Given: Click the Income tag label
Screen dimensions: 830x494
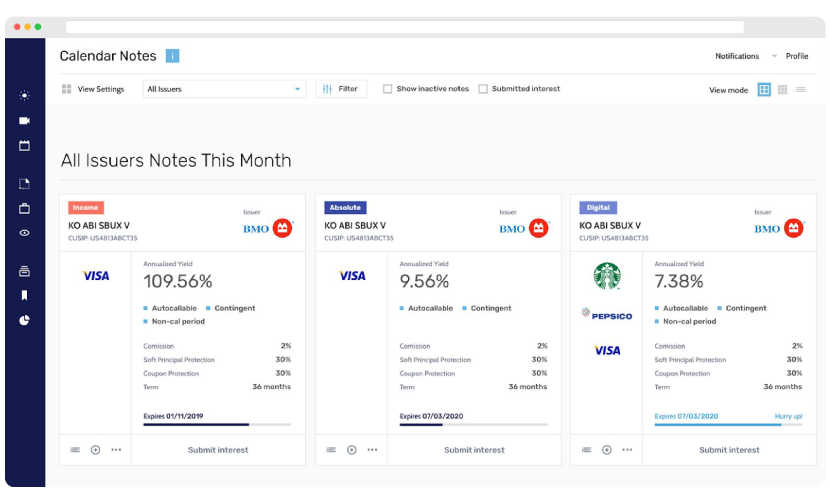Looking at the screenshot, I should (86, 208).
